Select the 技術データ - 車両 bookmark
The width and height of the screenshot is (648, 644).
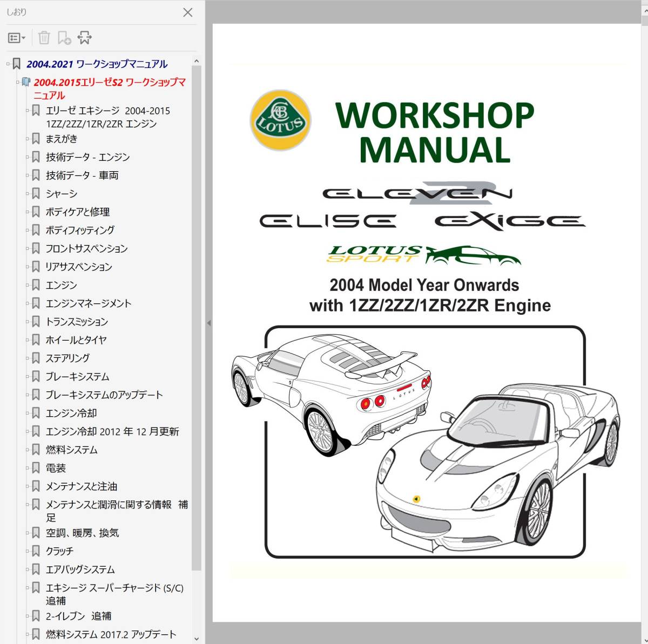click(82, 175)
